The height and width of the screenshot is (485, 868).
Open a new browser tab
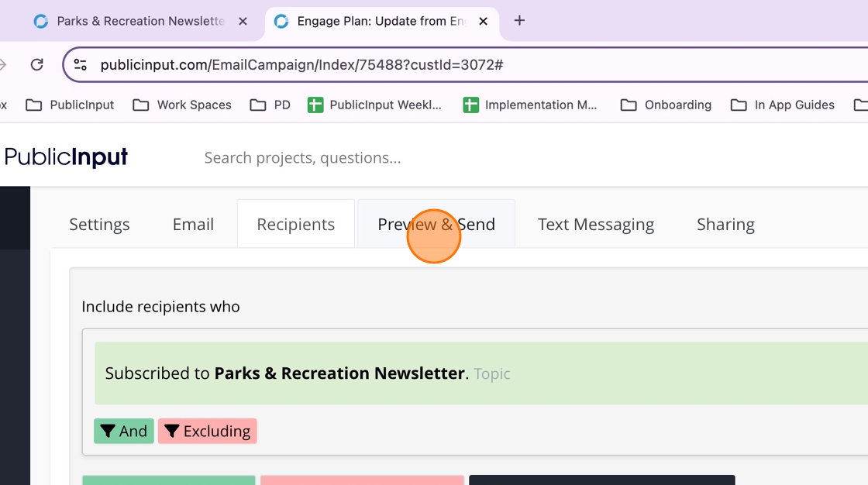[x=519, y=21]
